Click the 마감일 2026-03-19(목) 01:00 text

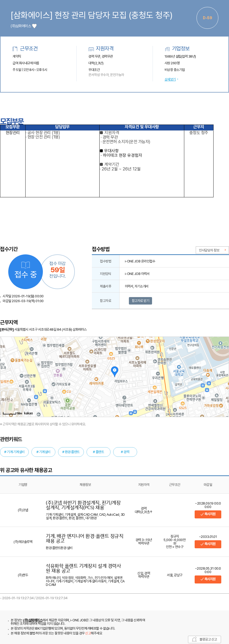[23, 301]
